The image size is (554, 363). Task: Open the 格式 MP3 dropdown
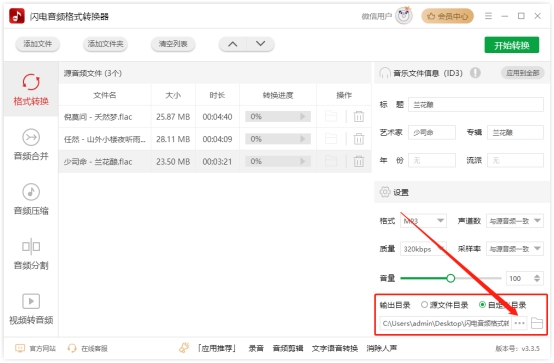(x=423, y=221)
